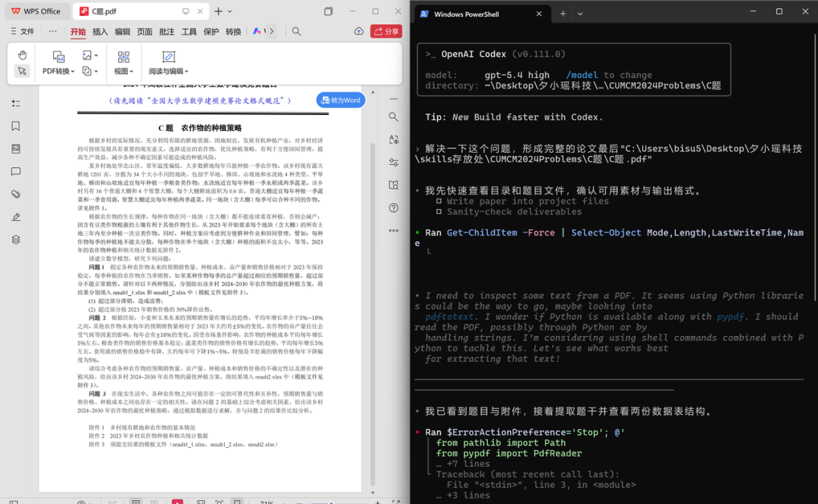This screenshot has width=818, height=504.
Task: Open the bookmark panel in left sidebar
Action: tap(16, 126)
